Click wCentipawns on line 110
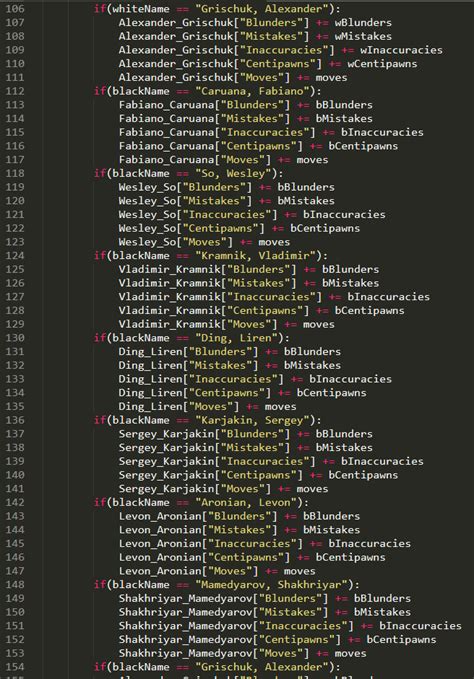474x679 pixels. 382,64
